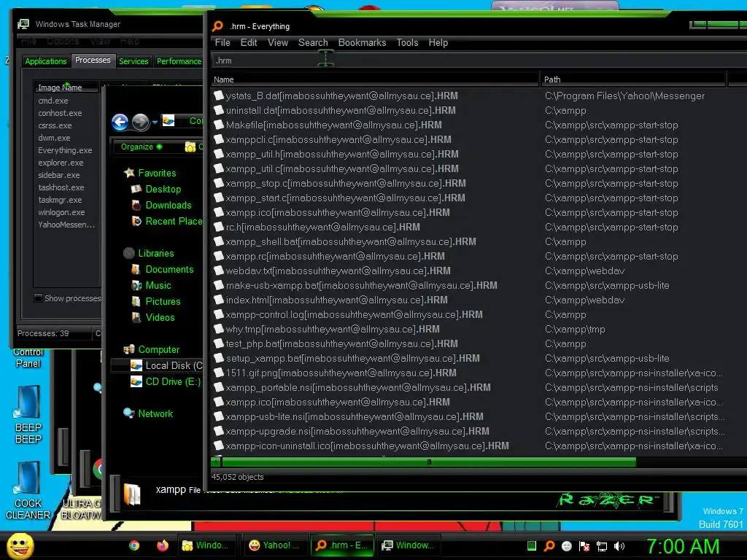
Task: Open the Bookmarks menu in Everything
Action: tap(362, 43)
